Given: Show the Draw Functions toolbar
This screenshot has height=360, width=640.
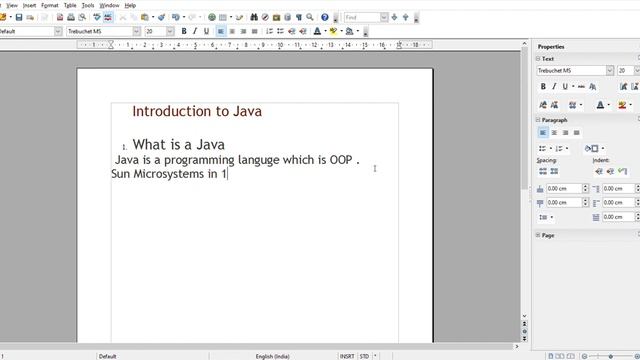Looking at the screenshot, I should click(x=239, y=17).
